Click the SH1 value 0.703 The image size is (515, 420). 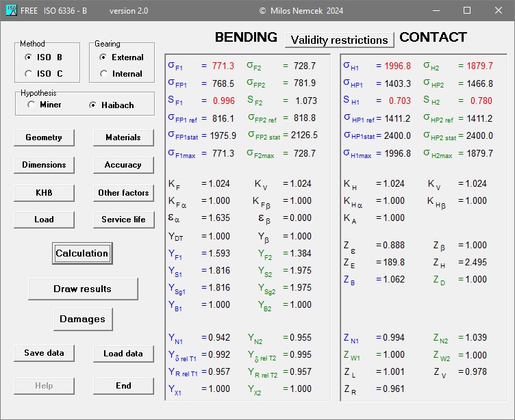coord(400,101)
